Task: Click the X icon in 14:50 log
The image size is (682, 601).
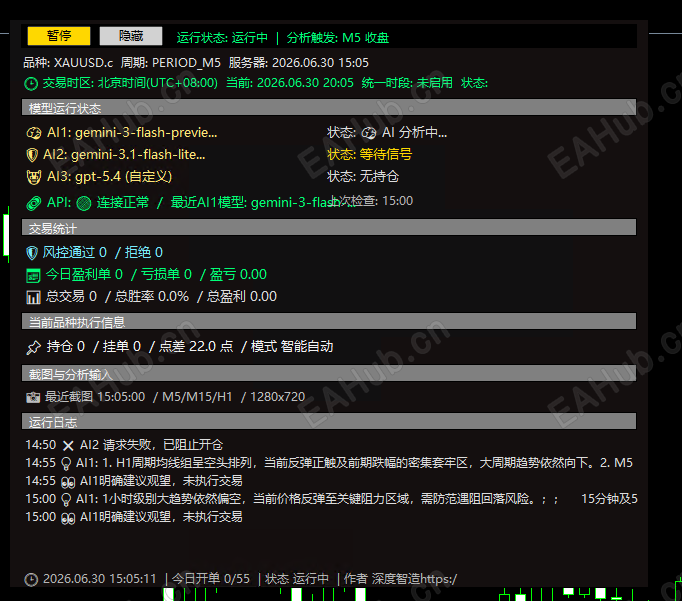Action: click(x=68, y=445)
